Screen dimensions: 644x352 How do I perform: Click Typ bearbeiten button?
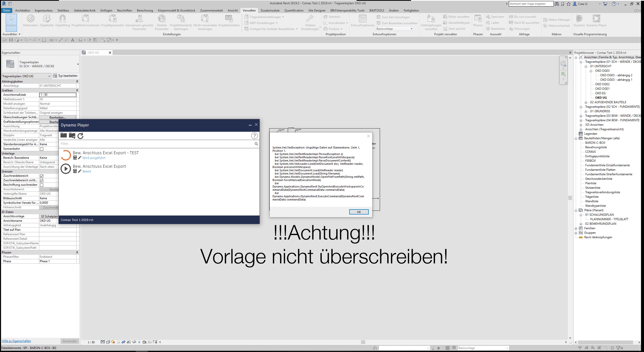[x=65, y=76]
